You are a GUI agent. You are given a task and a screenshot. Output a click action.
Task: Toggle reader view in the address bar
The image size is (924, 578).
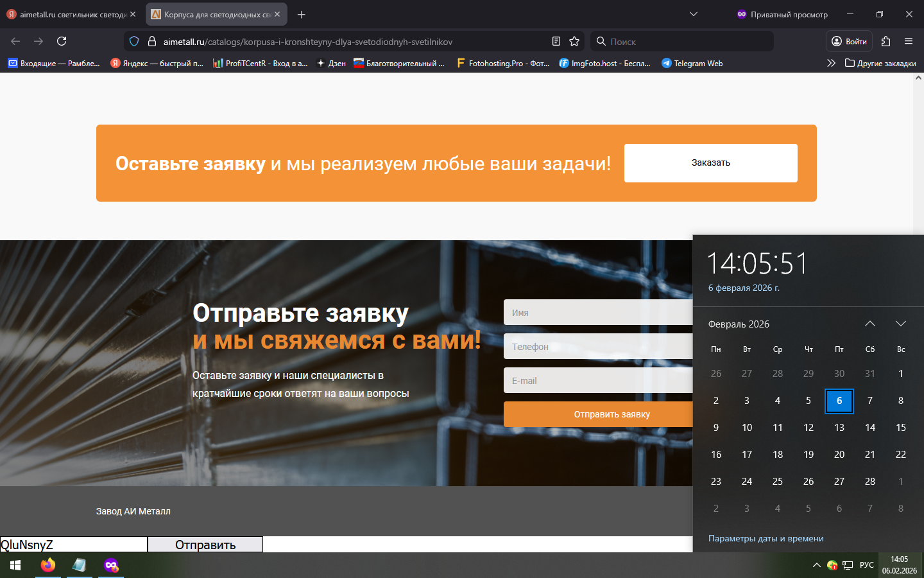click(556, 41)
